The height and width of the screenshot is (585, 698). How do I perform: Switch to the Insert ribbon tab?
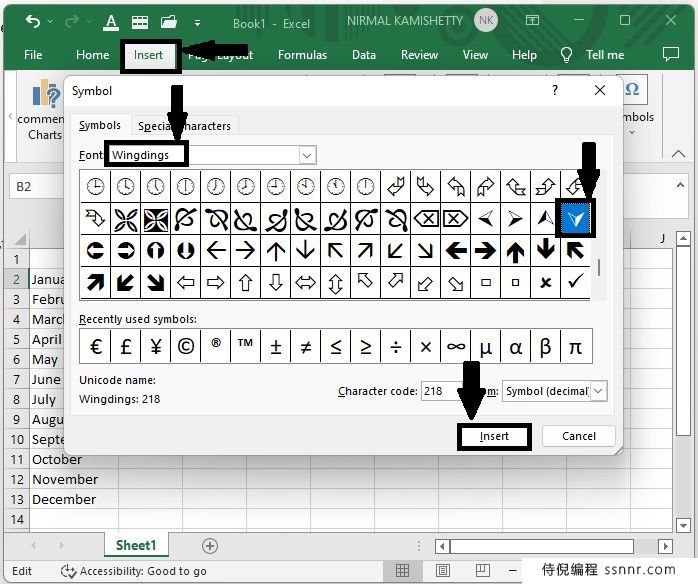(148, 55)
